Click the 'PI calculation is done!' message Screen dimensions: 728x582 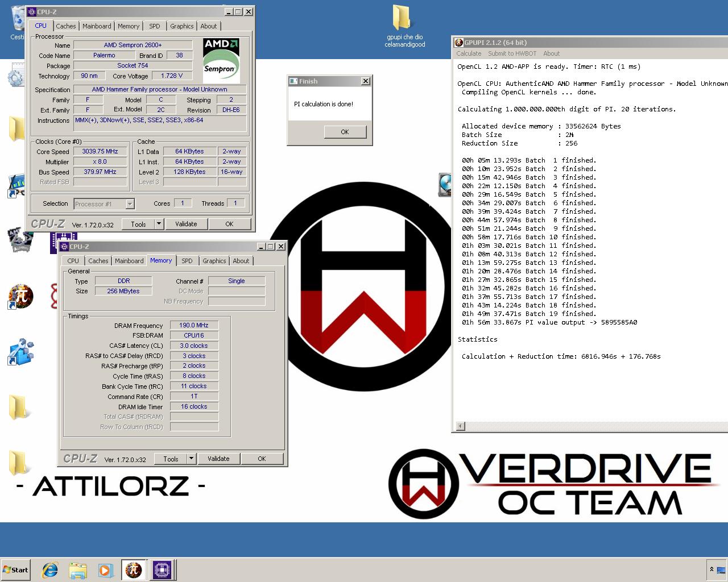323,104
